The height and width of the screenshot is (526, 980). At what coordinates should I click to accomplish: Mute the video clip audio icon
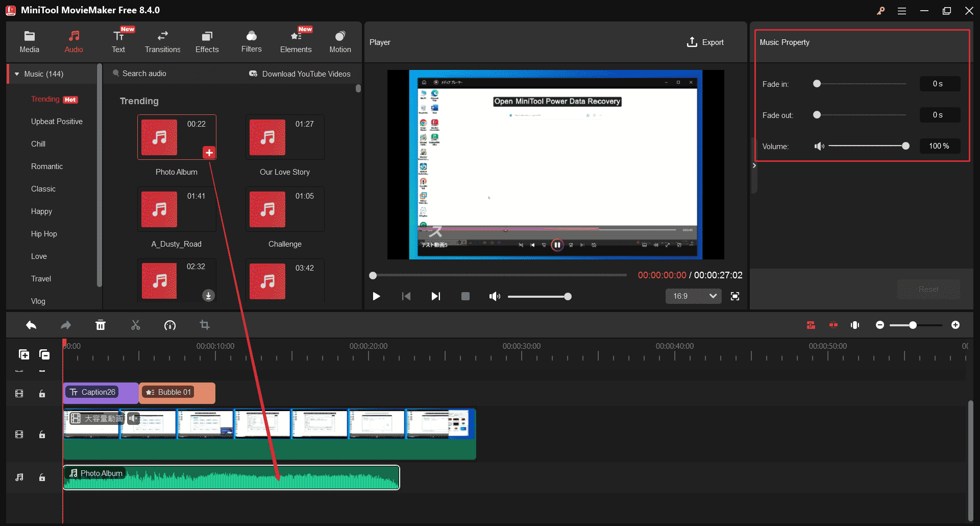133,418
